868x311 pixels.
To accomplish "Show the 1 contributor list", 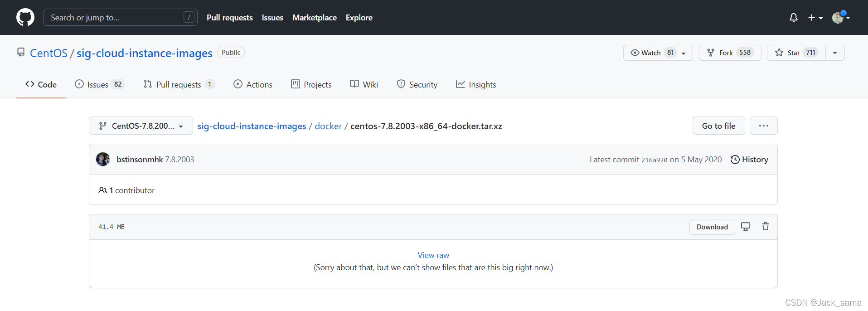I will pyautogui.click(x=126, y=190).
